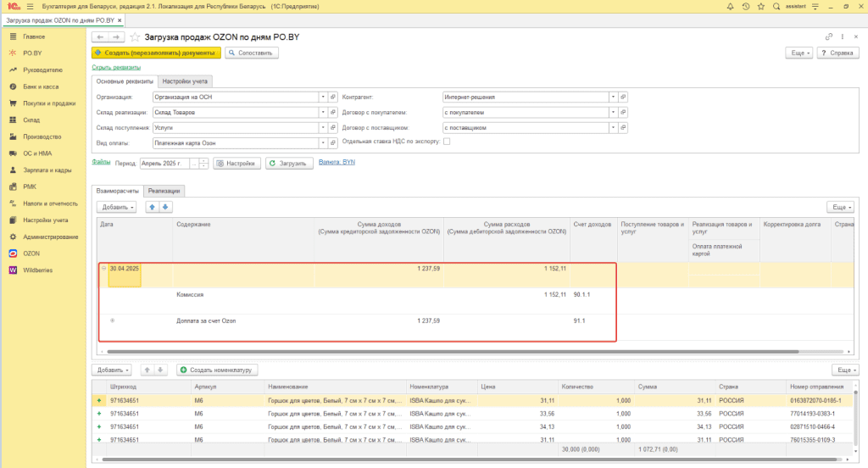Open favorites star icon in title bar
868x468 pixels.
click(761, 7)
